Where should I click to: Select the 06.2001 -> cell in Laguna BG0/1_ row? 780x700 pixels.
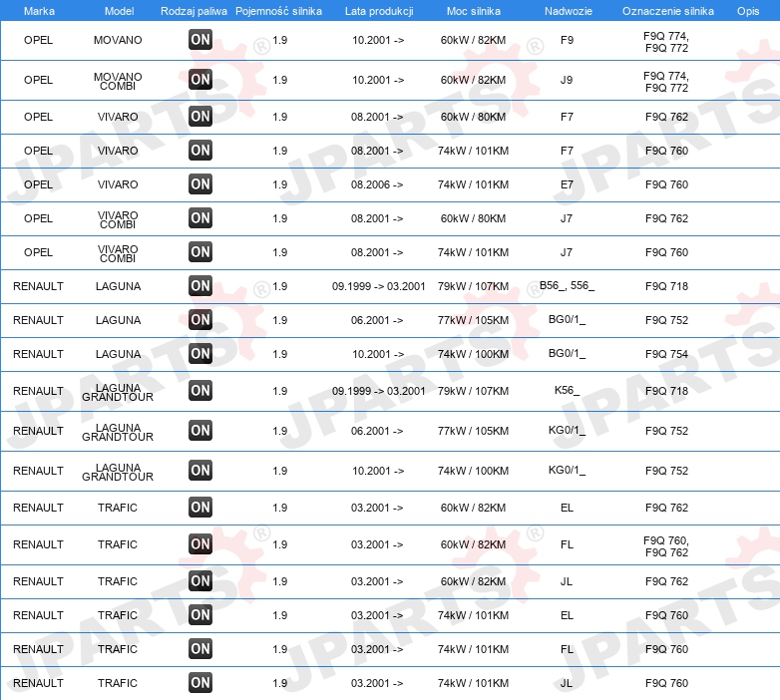(x=377, y=320)
